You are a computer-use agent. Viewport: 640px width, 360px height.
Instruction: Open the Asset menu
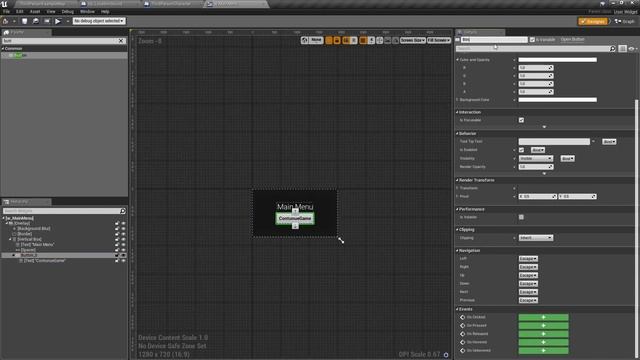pyautogui.click(x=35, y=11)
